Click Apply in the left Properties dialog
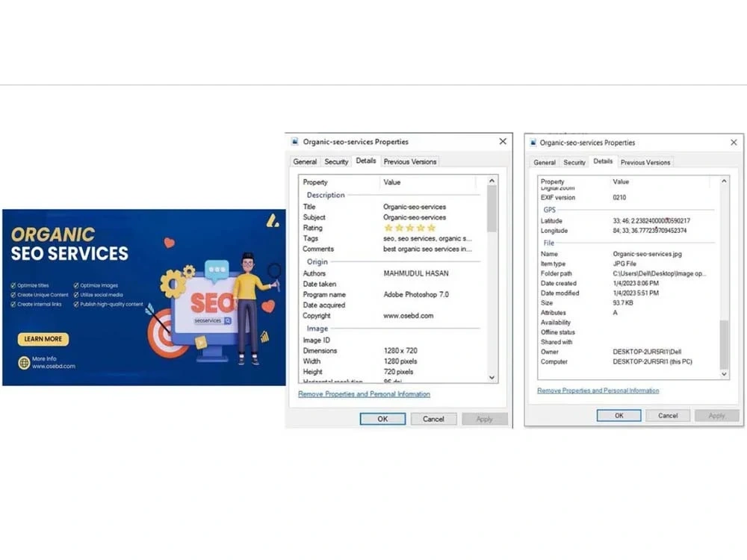747x560 pixels. pos(485,419)
